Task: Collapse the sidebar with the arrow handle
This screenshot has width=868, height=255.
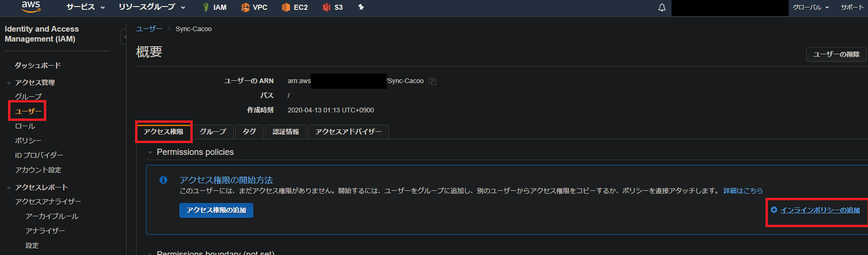Action: 124,36
